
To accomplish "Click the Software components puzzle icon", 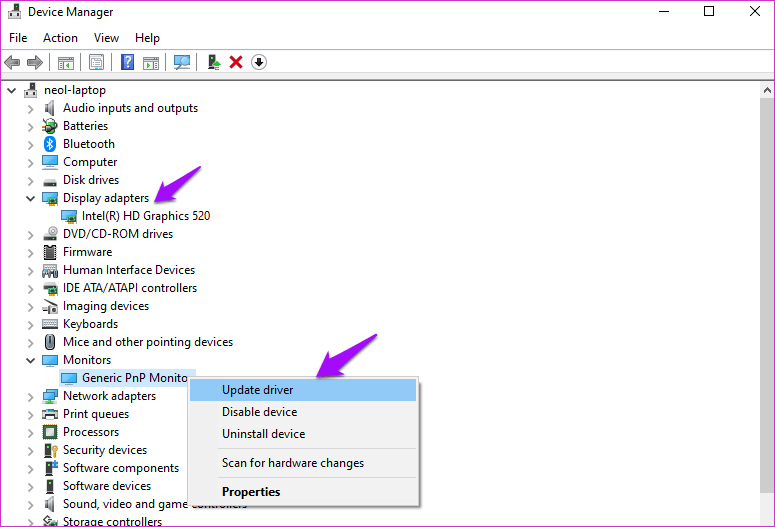I will (x=50, y=468).
